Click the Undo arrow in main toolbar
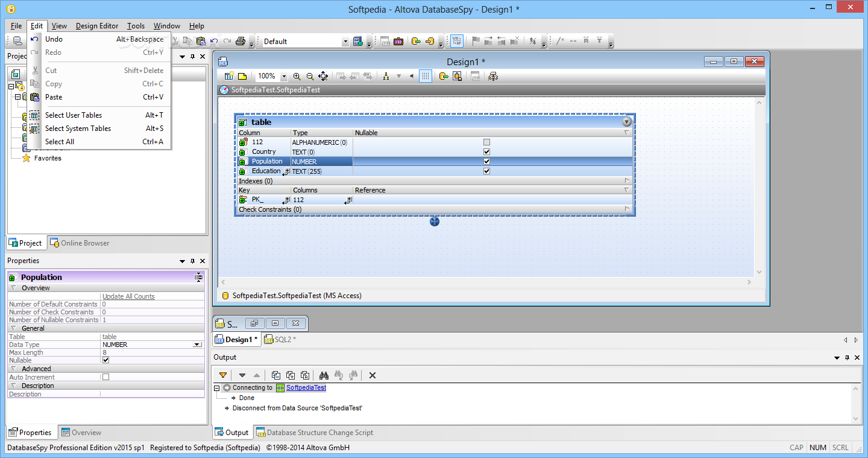The width and height of the screenshot is (868, 458). 214,41
